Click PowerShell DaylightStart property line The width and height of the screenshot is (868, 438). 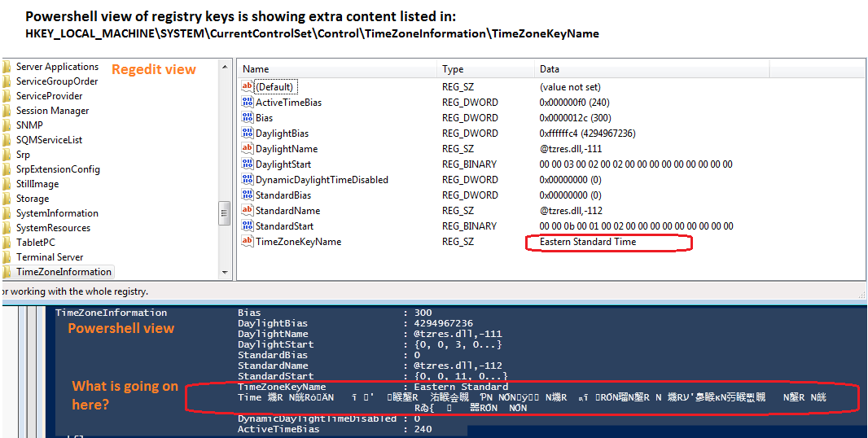click(370, 344)
